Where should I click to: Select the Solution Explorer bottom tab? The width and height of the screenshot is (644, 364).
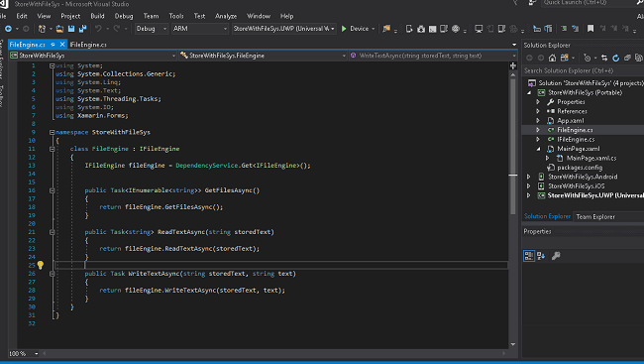click(x=547, y=216)
